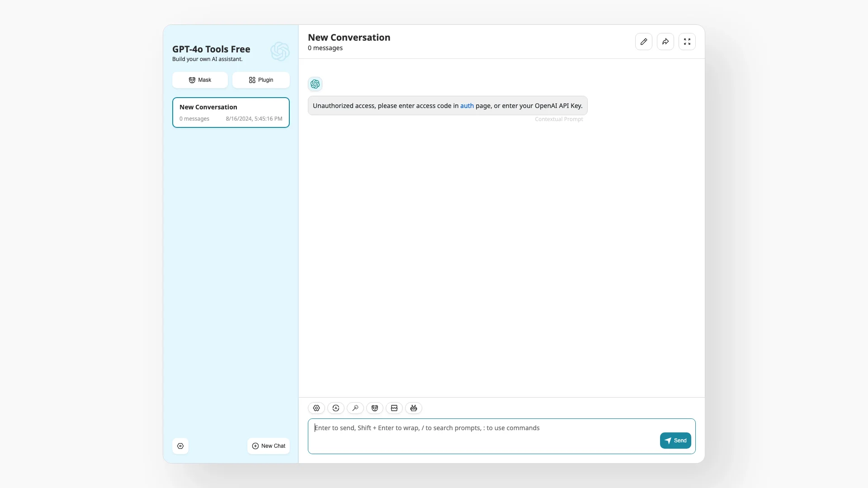Toggle the conversation assistant icon header

pos(315,84)
